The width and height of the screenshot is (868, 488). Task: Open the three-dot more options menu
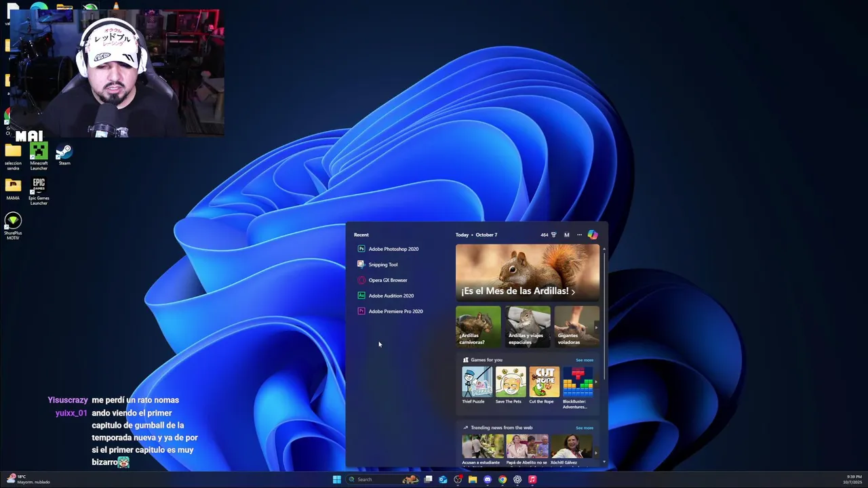(579, 235)
